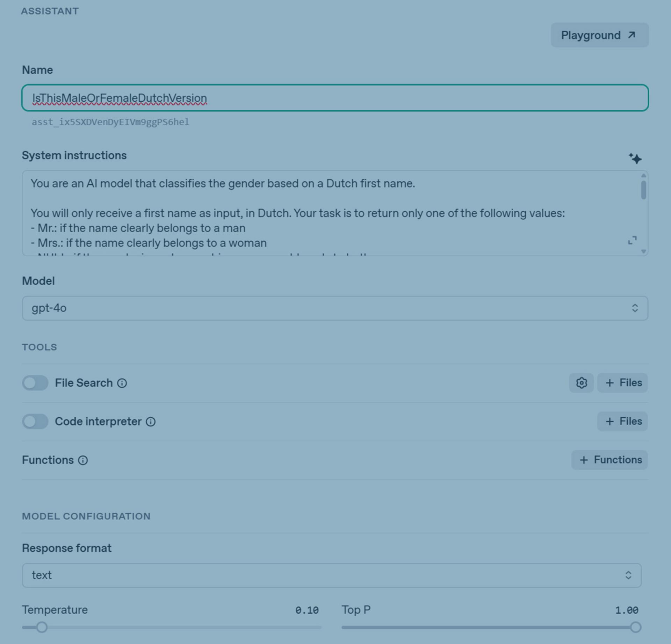Click the assistant ID text
This screenshot has height=644, width=671.
pos(110,122)
